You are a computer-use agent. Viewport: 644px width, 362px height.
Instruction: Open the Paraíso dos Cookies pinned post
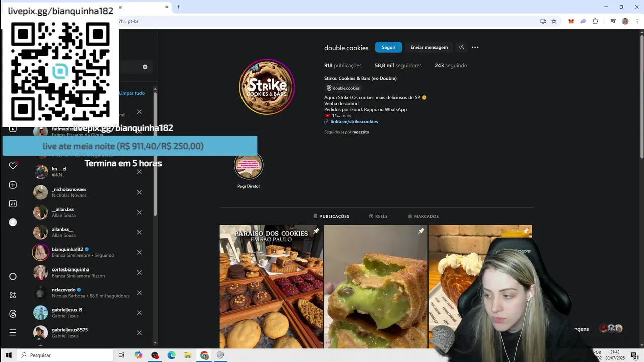(x=271, y=287)
